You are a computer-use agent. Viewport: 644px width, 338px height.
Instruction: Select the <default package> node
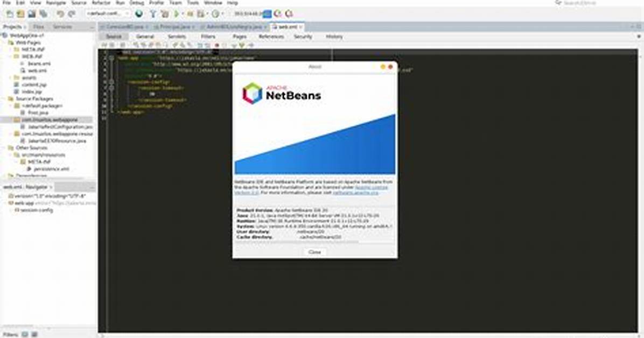tap(42, 106)
